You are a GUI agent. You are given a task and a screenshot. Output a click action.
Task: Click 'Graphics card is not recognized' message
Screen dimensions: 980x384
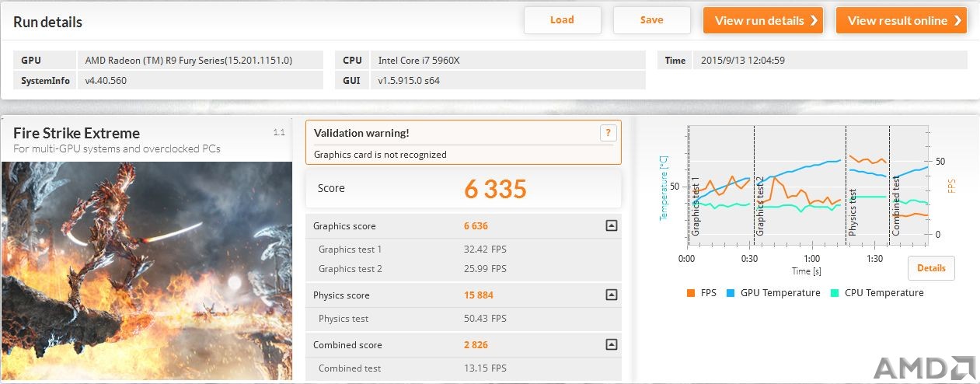click(x=380, y=155)
